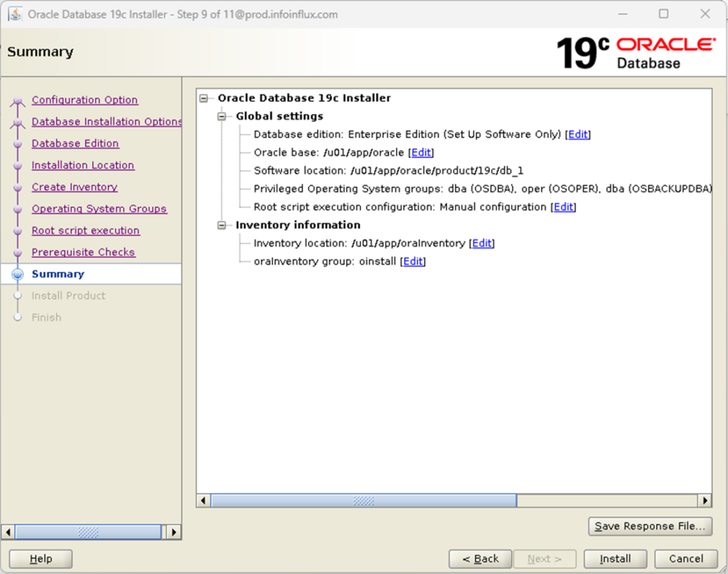Click the Java installer icon in title bar
Viewport: 728px width, 574px height.
(15, 14)
